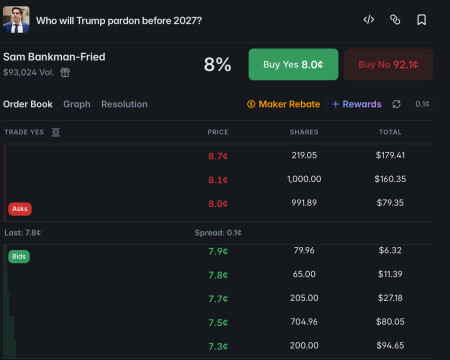The height and width of the screenshot is (360, 450).
Task: Click the Last: 7.8¢ text
Action: pos(22,233)
